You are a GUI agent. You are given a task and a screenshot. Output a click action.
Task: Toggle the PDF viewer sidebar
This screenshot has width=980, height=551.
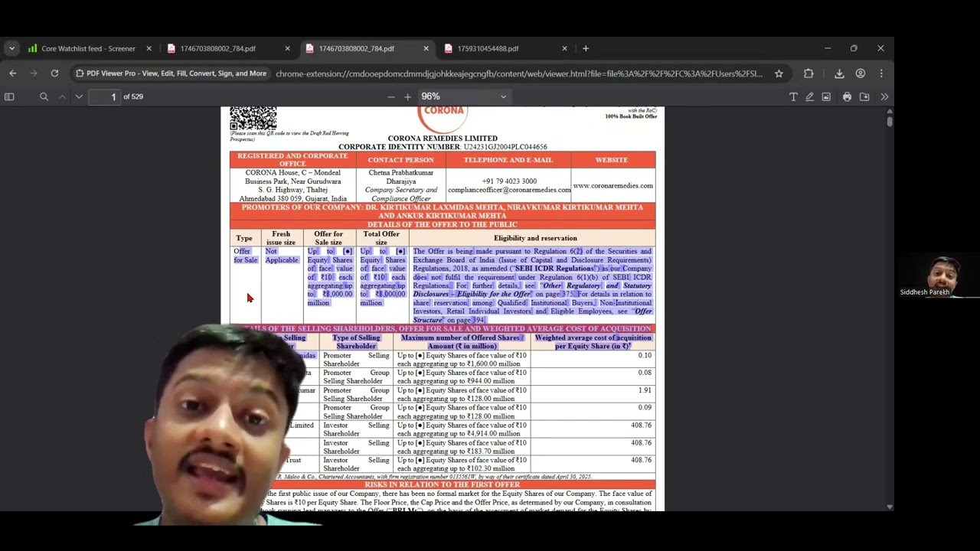pos(9,96)
